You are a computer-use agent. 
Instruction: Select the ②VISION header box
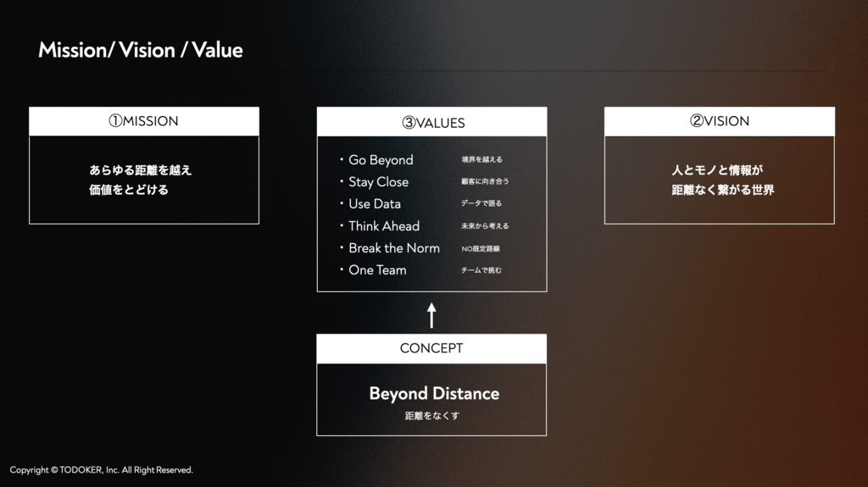tap(720, 121)
